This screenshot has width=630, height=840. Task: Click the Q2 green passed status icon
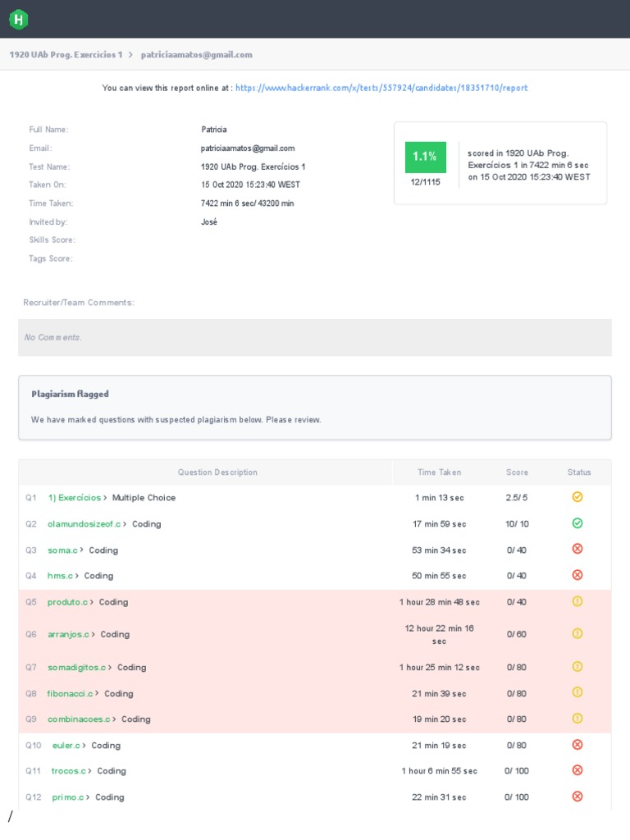[577, 523]
